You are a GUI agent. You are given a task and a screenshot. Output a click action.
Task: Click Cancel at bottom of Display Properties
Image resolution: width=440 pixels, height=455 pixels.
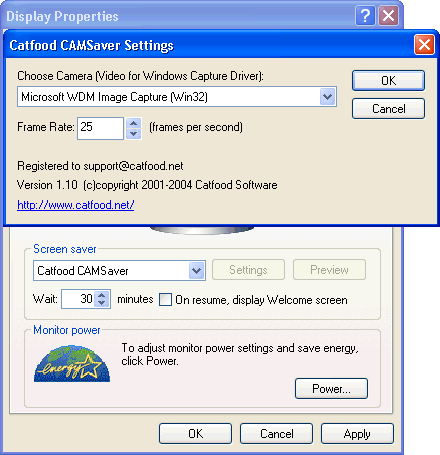coord(276,434)
